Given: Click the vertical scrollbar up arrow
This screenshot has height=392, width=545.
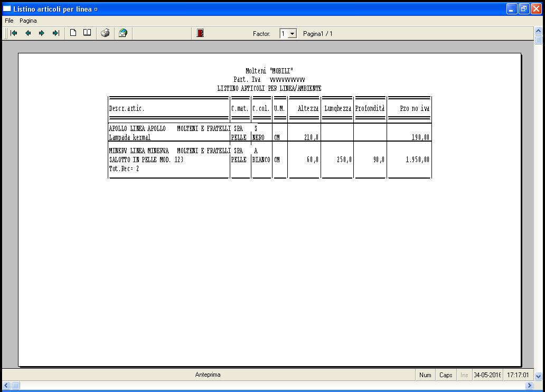Looking at the screenshot, I should (x=538, y=31).
